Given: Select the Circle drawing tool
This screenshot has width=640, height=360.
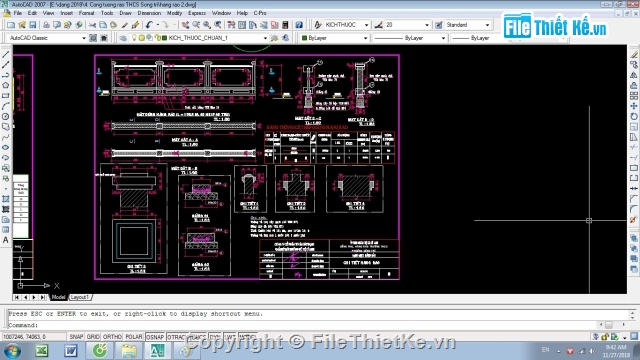Looking at the screenshot, I should click(x=6, y=116).
